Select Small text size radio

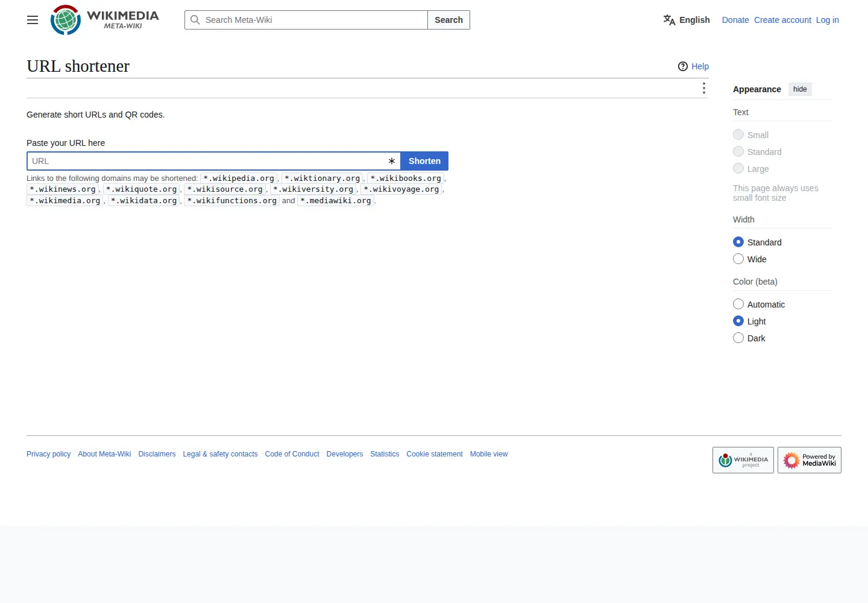point(738,134)
